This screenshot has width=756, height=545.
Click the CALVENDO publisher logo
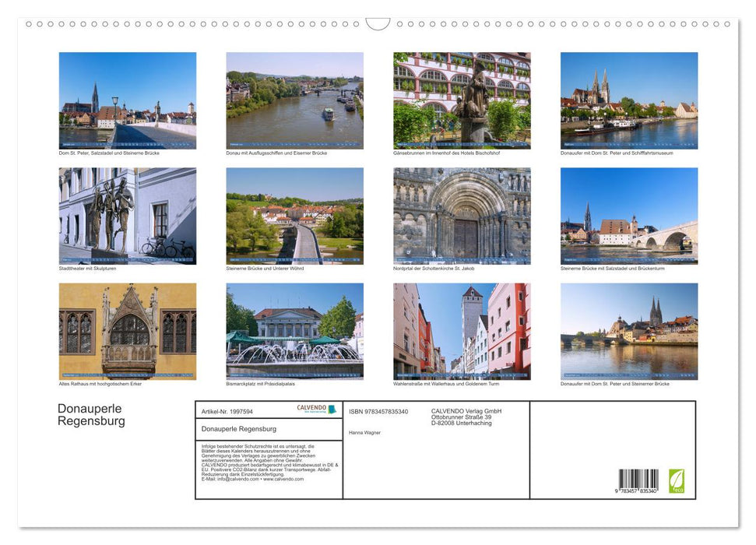click(x=311, y=409)
